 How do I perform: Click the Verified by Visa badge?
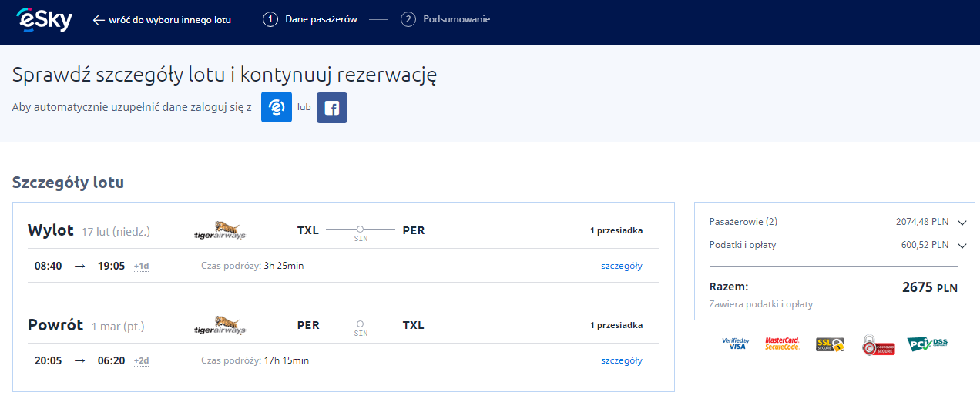(735, 344)
